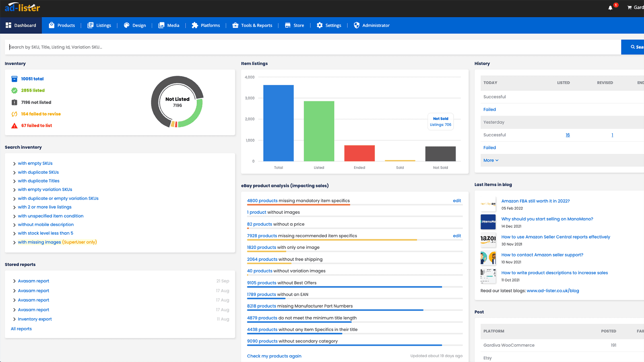Open Tools & Reports from the navigation
The height and width of the screenshot is (362, 644).
[x=252, y=25]
